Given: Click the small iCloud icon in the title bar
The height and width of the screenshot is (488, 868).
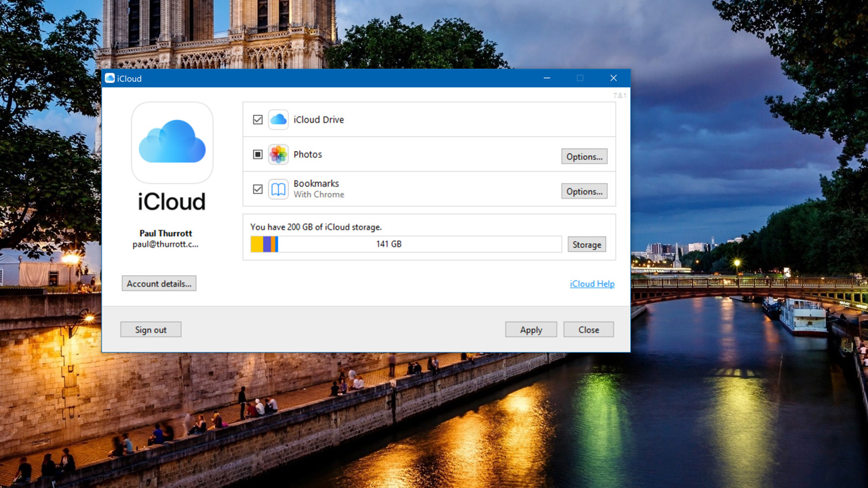Looking at the screenshot, I should pos(110,79).
